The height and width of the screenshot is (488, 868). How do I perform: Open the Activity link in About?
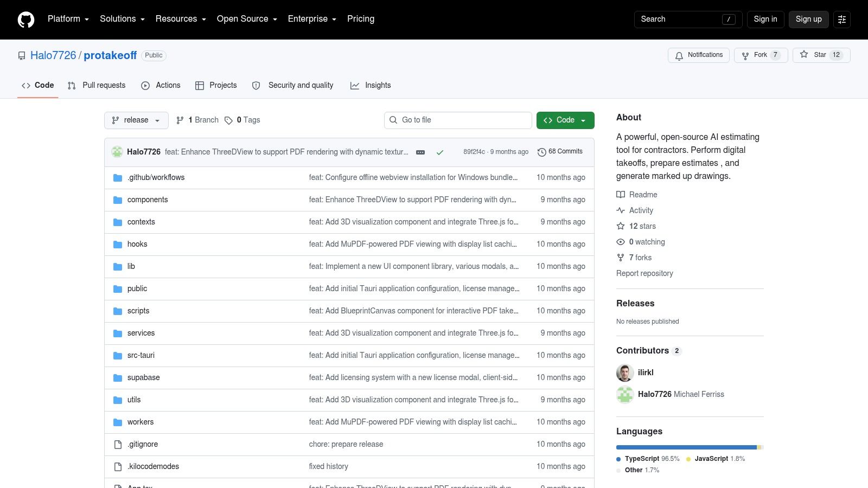tap(635, 210)
